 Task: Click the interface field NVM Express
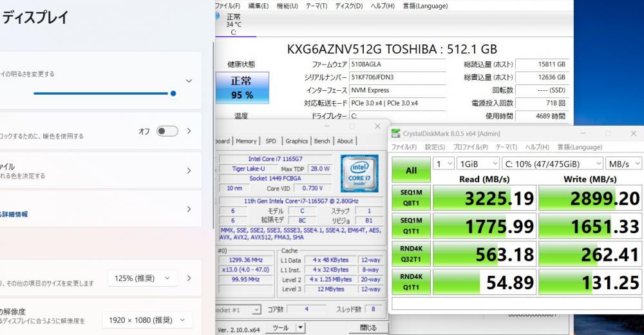tap(397, 90)
